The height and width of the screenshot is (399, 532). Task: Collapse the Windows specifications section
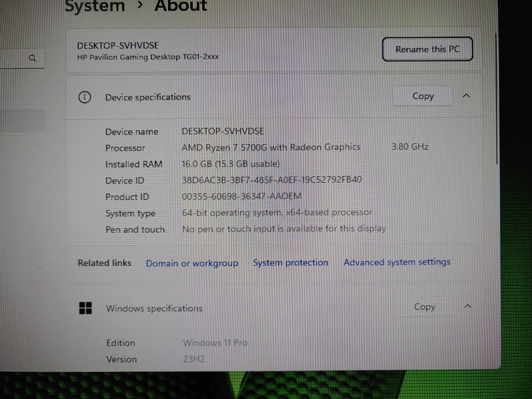tap(468, 306)
